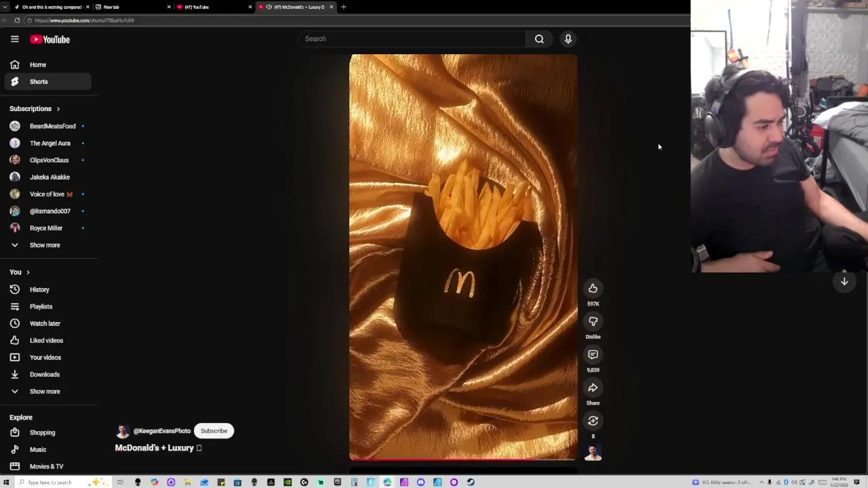Expand the You section chevron
This screenshot has width=868, height=488.
click(28, 272)
